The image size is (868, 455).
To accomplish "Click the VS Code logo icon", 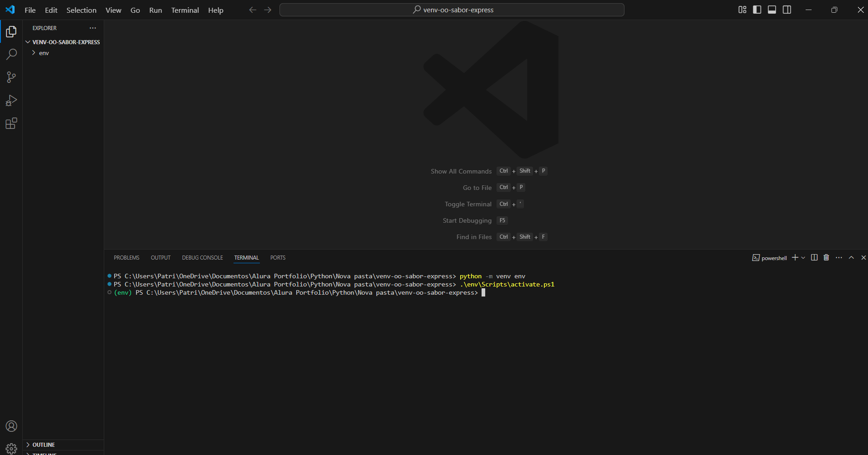I will tap(10, 10).
